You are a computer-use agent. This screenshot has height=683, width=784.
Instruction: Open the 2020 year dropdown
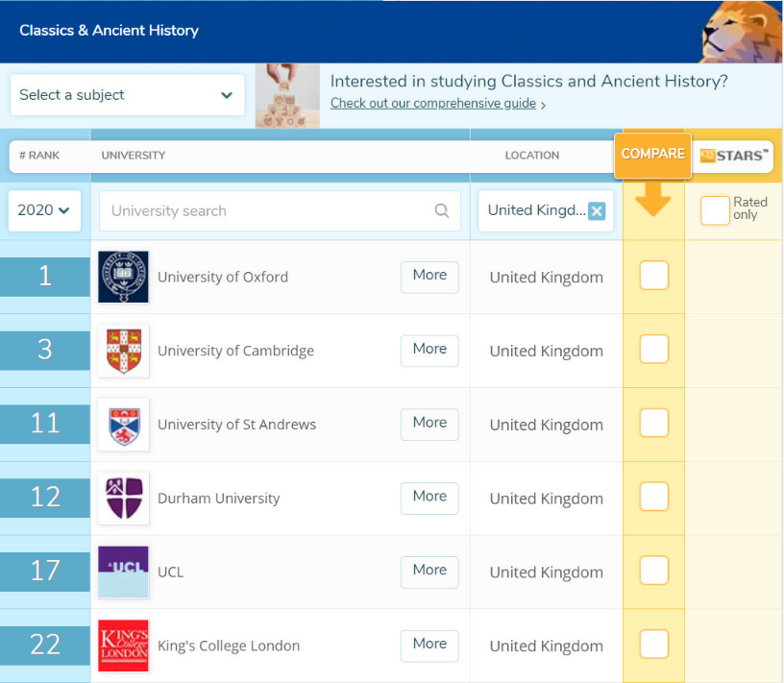pos(44,210)
